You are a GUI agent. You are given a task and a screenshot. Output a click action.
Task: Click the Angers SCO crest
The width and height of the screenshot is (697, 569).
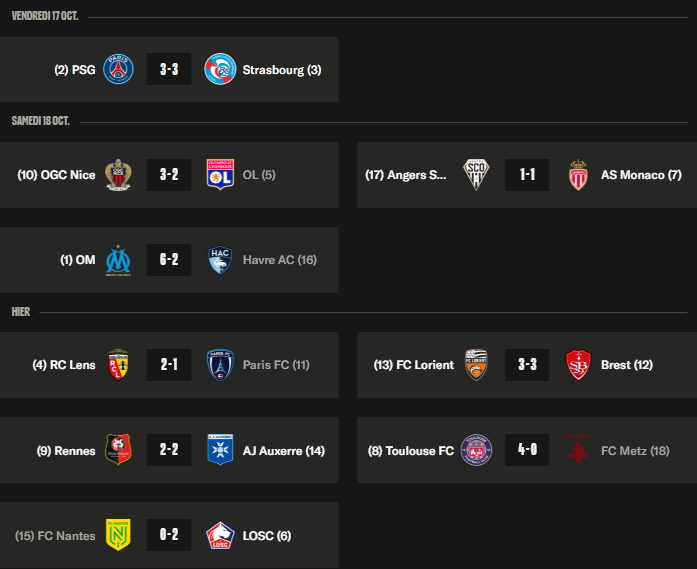tap(476, 175)
